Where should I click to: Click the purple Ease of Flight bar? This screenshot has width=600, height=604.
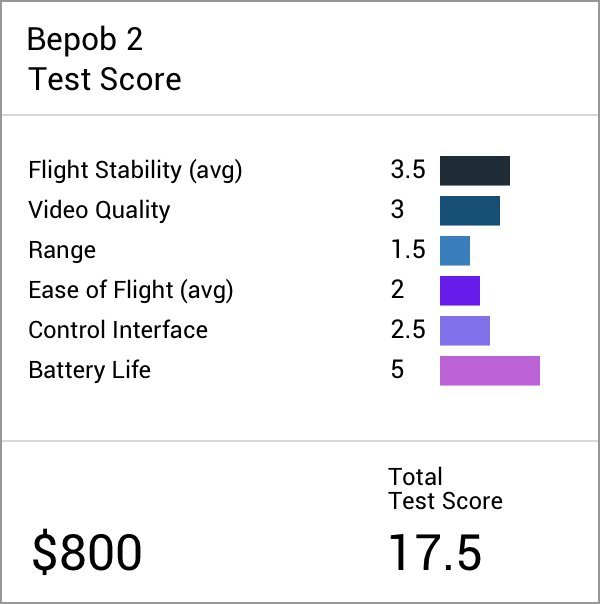pos(460,290)
